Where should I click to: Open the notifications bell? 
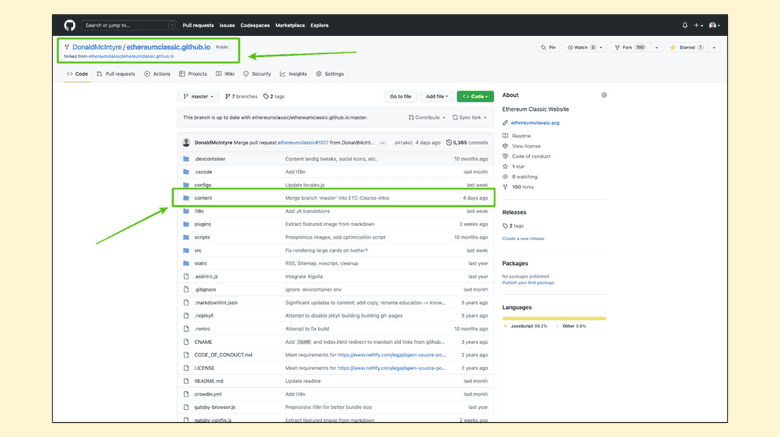click(x=685, y=25)
